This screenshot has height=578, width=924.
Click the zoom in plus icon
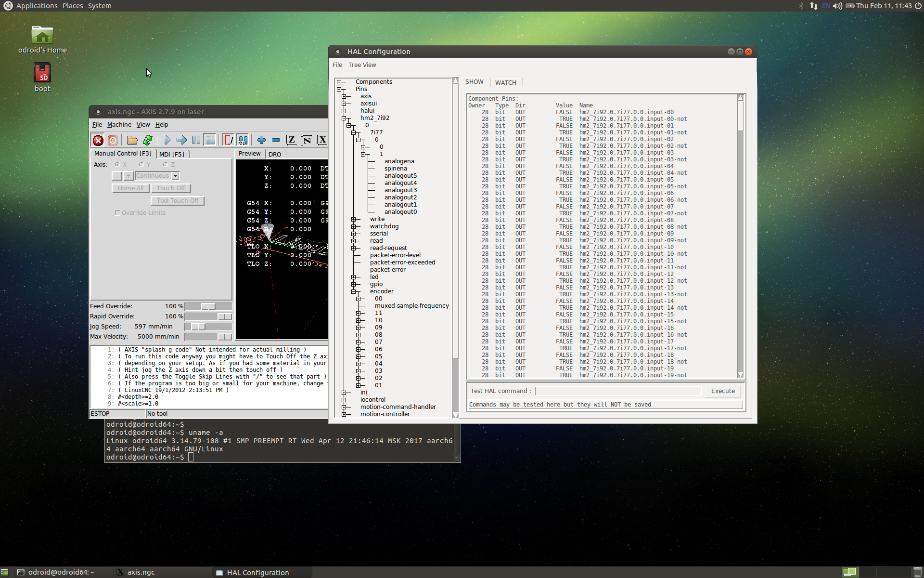pyautogui.click(x=261, y=140)
